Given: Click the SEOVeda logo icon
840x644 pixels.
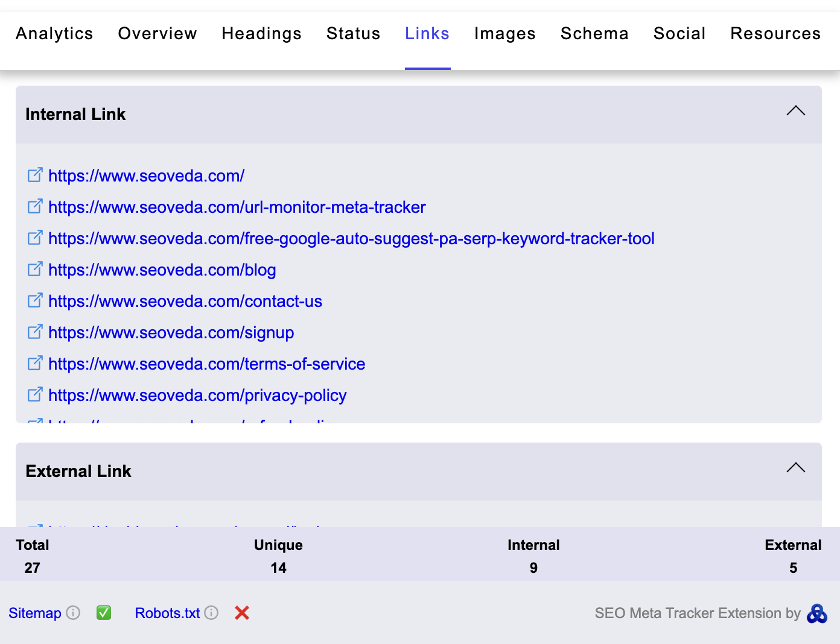Looking at the screenshot, I should [817, 614].
